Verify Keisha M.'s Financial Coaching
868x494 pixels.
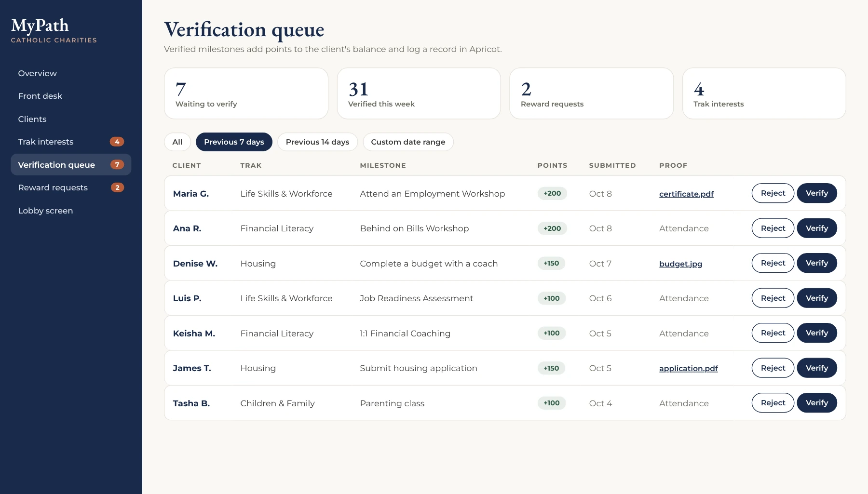click(817, 333)
